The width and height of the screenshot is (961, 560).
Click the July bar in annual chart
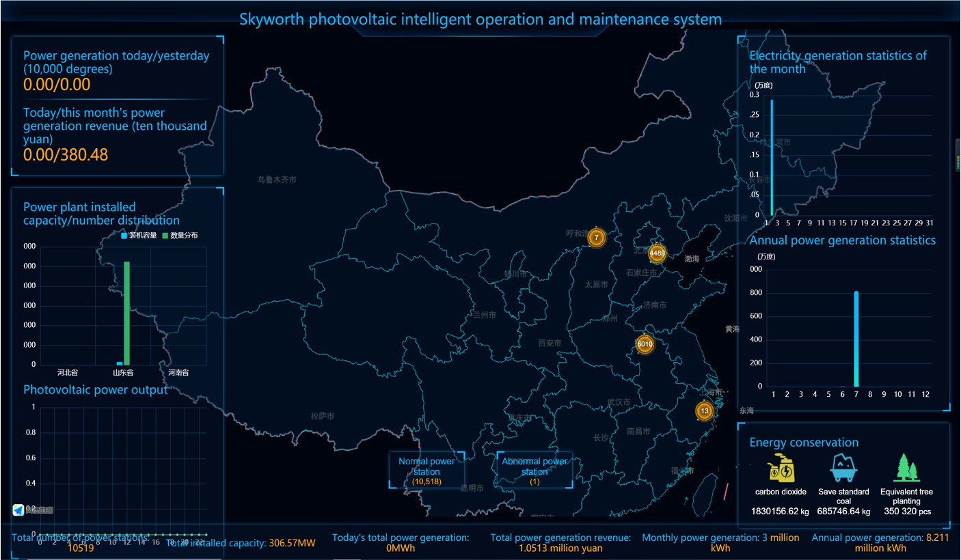[856, 339]
